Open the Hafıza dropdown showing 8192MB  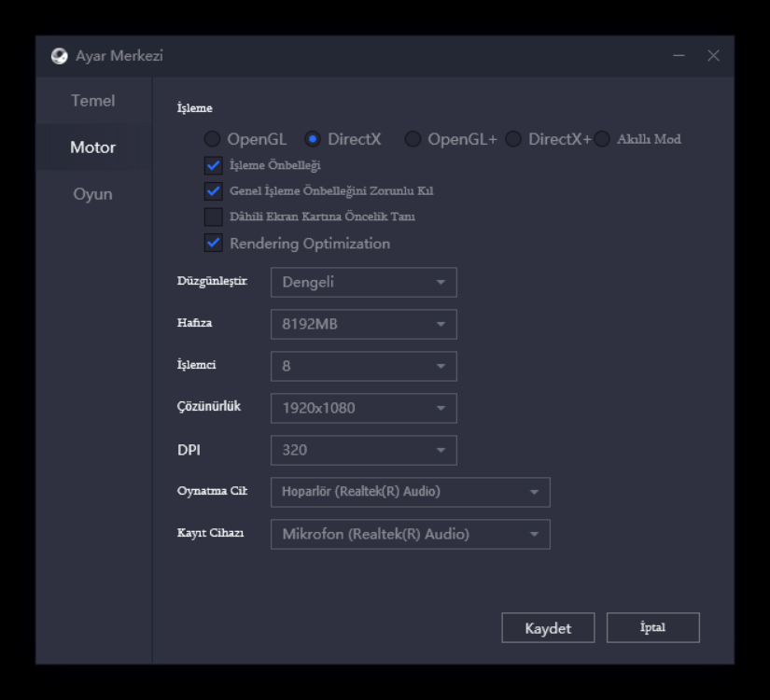click(x=364, y=324)
